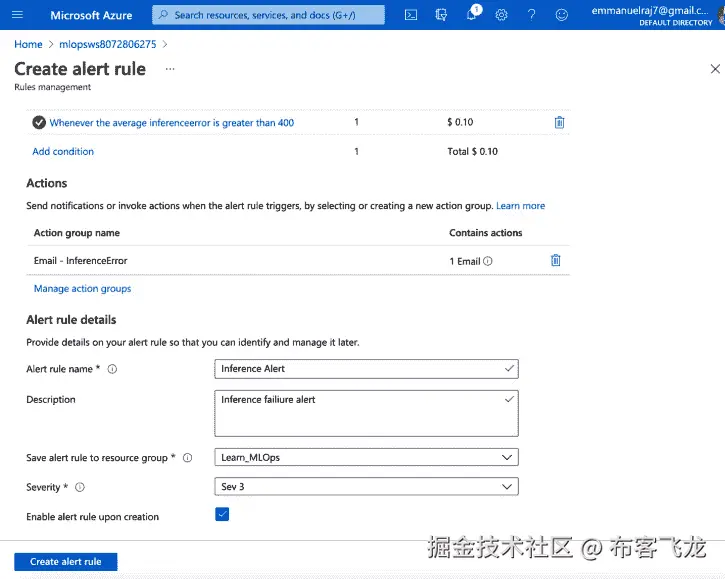
Task: Open the help question mark
Action: click(532, 15)
